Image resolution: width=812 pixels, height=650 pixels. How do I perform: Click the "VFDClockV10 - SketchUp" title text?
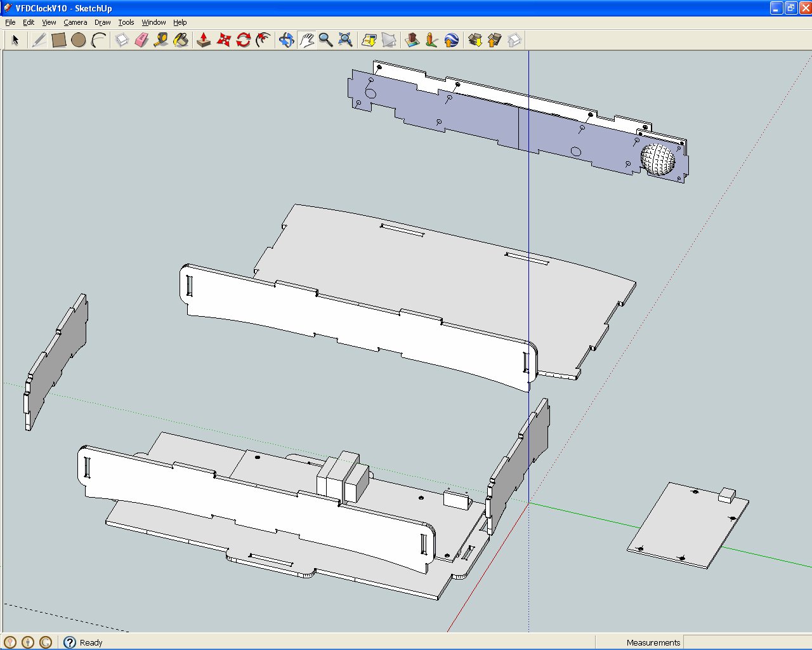coord(63,8)
